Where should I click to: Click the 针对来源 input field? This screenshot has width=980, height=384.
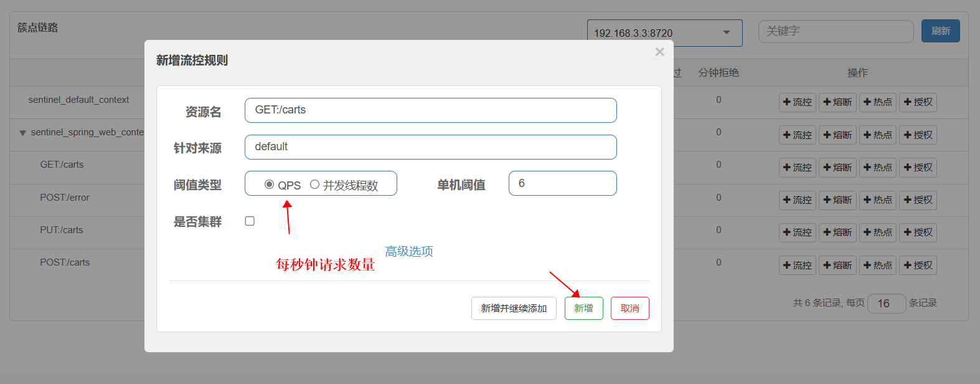pos(430,147)
